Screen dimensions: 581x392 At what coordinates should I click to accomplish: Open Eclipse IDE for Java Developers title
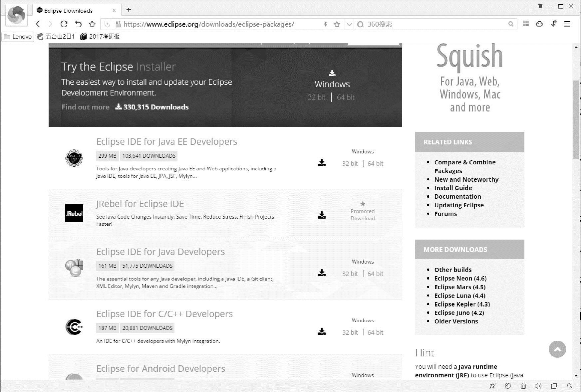pos(160,252)
